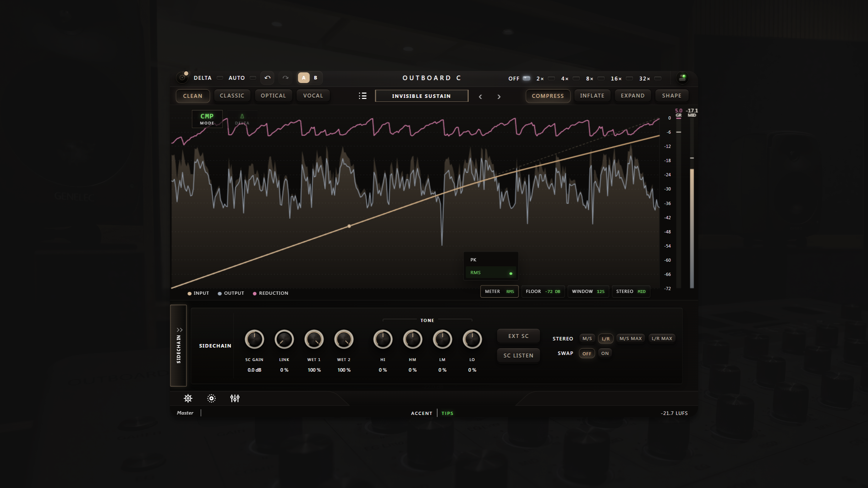Click the threshold point on transfer curve
Image resolution: width=868 pixels, height=488 pixels.
pyautogui.click(x=349, y=226)
